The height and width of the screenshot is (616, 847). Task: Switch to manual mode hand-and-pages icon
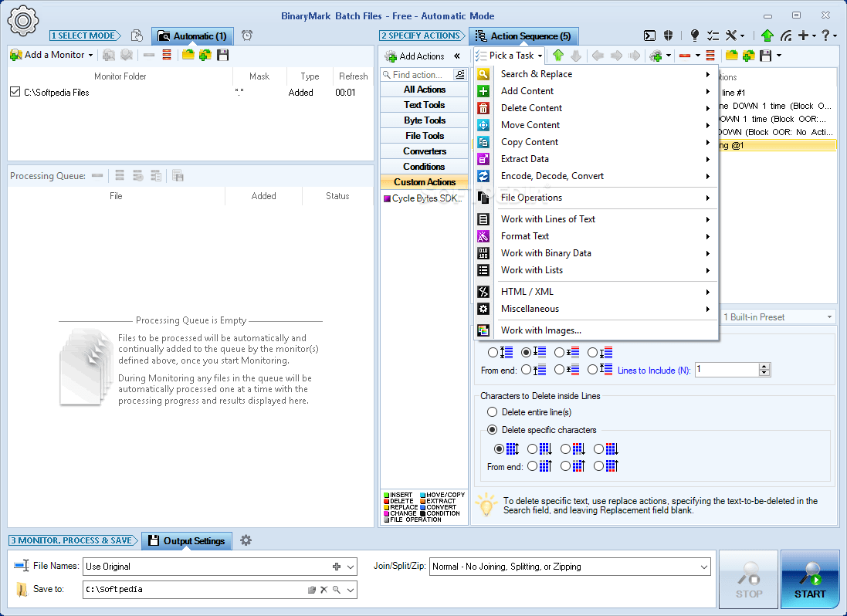point(137,36)
